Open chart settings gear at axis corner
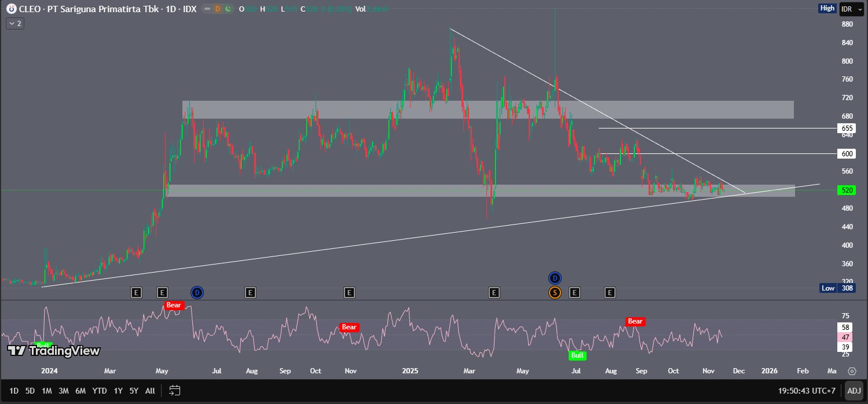This screenshot has width=868, height=404. pyautogui.click(x=852, y=371)
